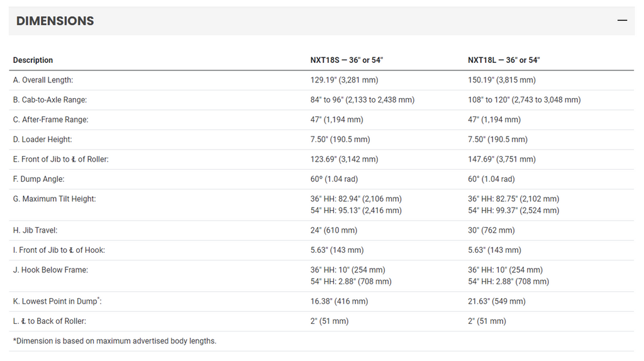Click centerline symbol in Front of Jib to Hook
Viewport: 644px width, 361px height.
click(72, 250)
